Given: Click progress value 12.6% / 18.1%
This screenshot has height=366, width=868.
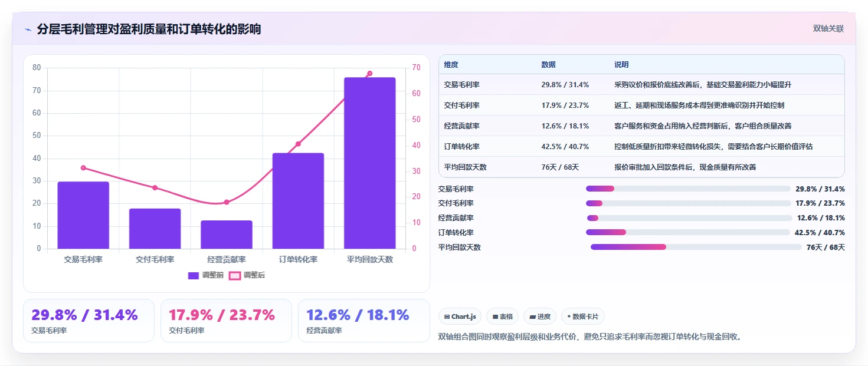Looking at the screenshot, I should tap(821, 218).
